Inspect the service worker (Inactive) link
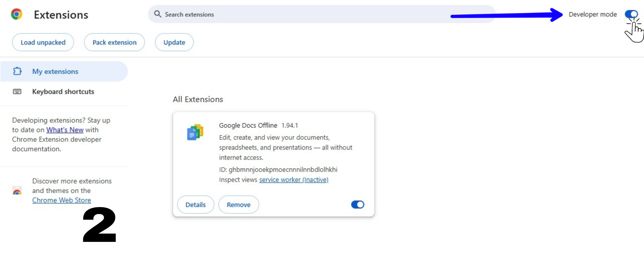Image resolution: width=644 pixels, height=255 pixels. point(294,180)
